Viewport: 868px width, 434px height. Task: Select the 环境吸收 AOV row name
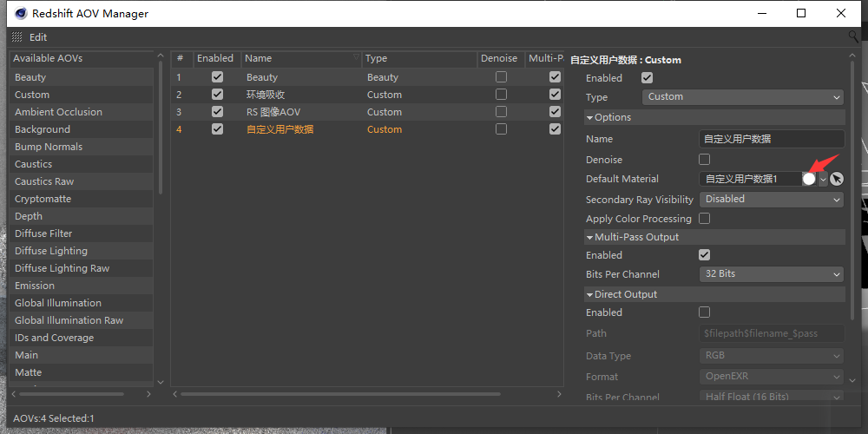click(x=266, y=95)
